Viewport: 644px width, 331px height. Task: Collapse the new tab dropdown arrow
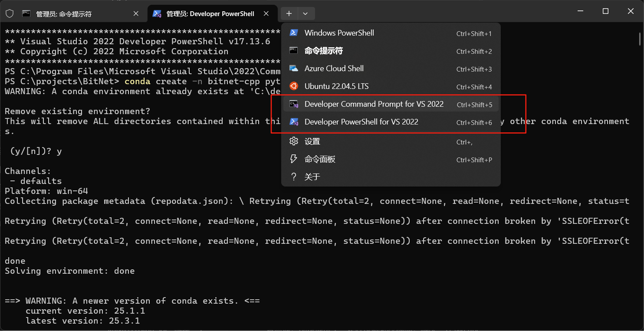[x=306, y=13]
